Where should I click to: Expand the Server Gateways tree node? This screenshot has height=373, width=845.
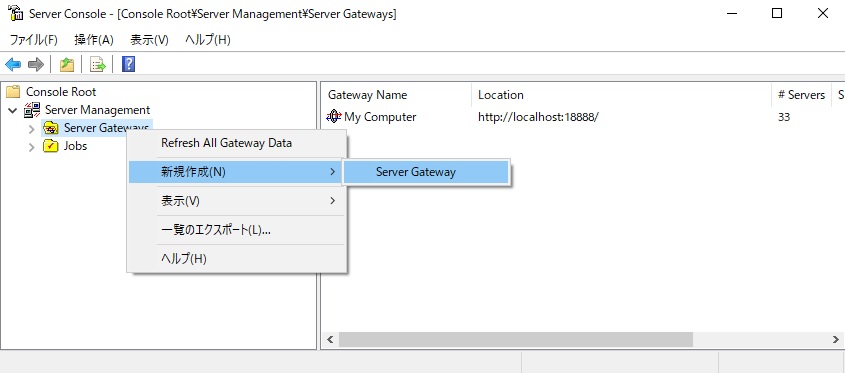31,128
